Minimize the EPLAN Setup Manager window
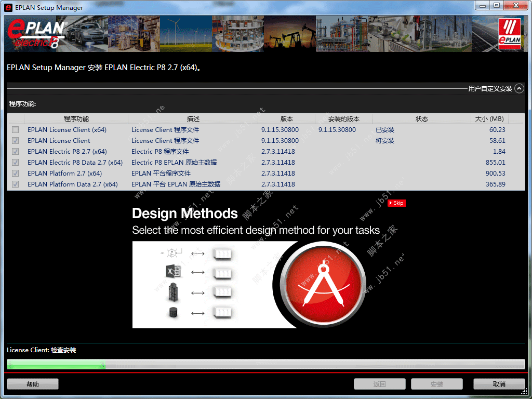The image size is (532, 399). point(483,6)
